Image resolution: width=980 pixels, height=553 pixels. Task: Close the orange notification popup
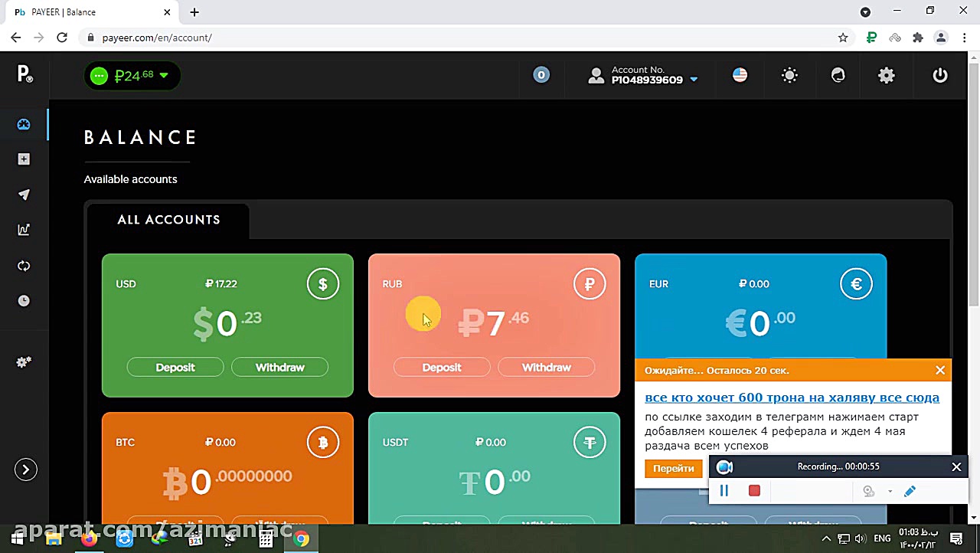(940, 370)
